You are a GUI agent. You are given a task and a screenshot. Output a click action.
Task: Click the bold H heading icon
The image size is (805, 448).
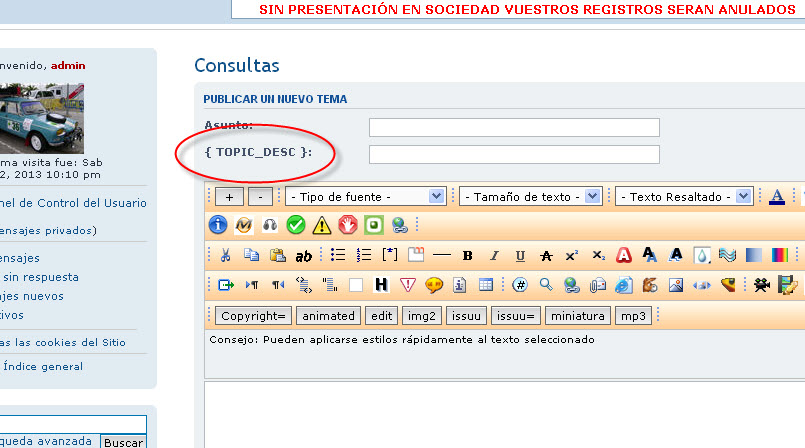click(x=381, y=285)
